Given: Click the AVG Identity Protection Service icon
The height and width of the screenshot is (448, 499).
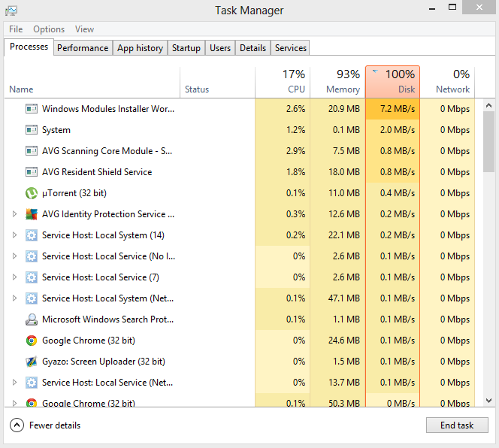Looking at the screenshot, I should (x=32, y=214).
